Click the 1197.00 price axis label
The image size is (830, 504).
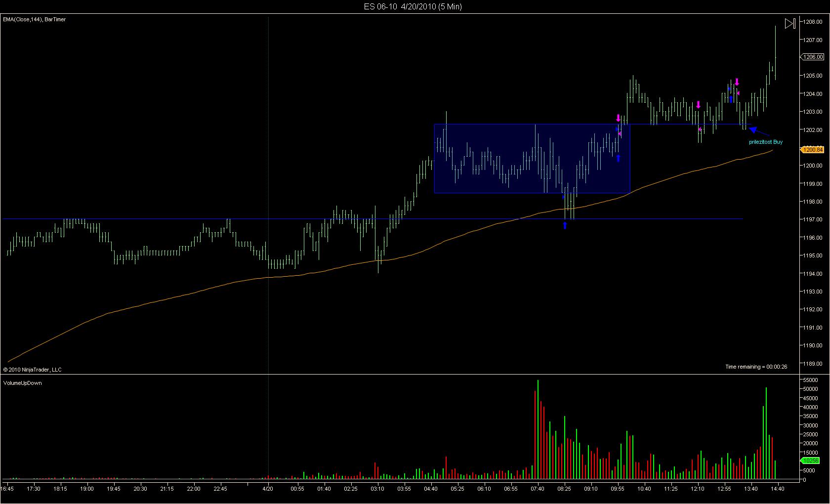pyautogui.click(x=813, y=219)
